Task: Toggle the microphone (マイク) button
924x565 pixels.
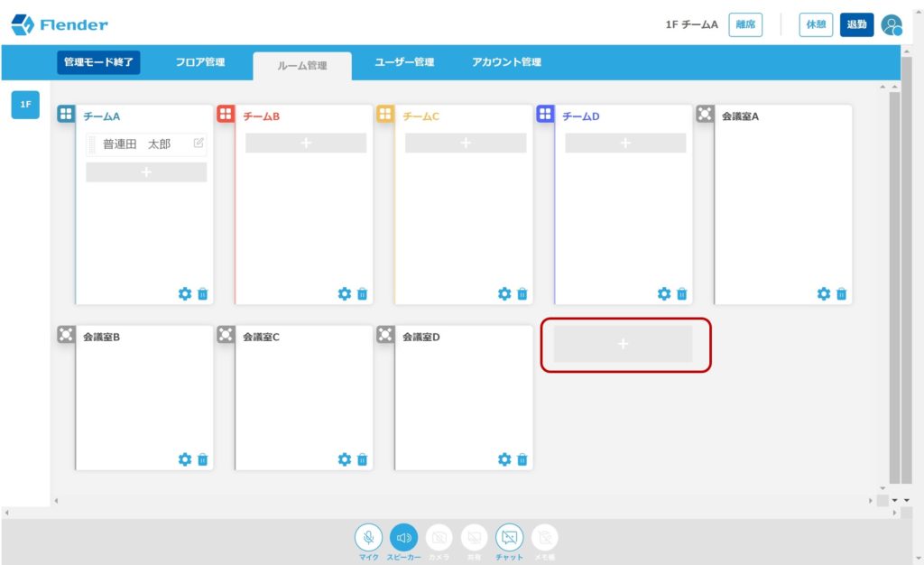Action: coord(368,537)
